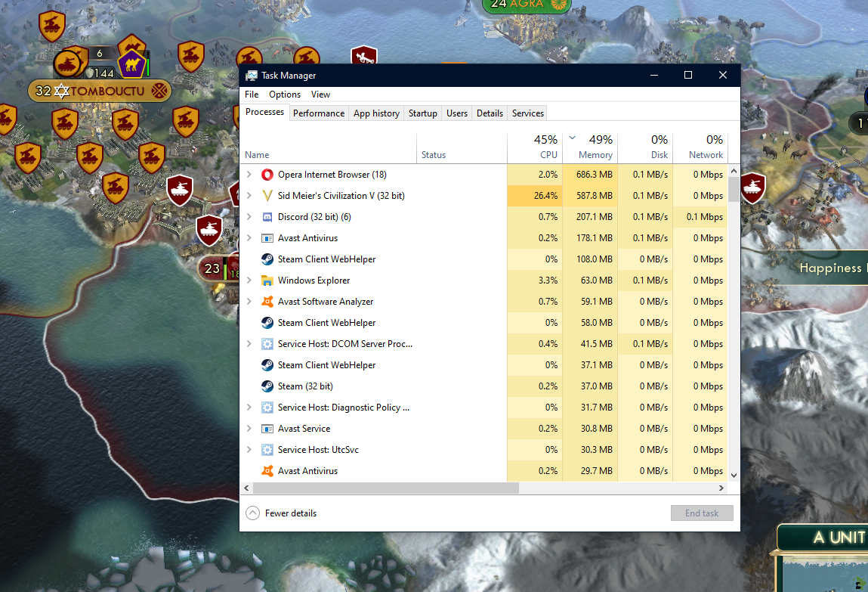Click the horizontal scrollbar right arrow
Viewport: 868px width, 592px height.
721,488
